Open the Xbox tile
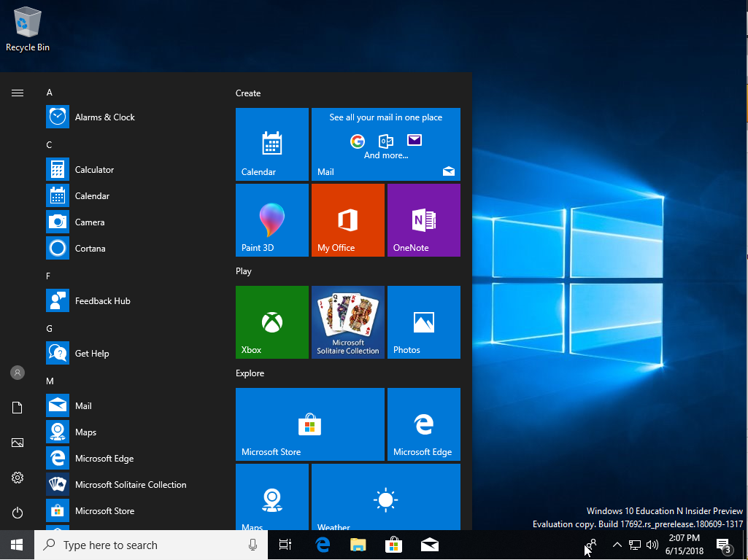Viewport: 748px width, 560px height. coord(272,322)
